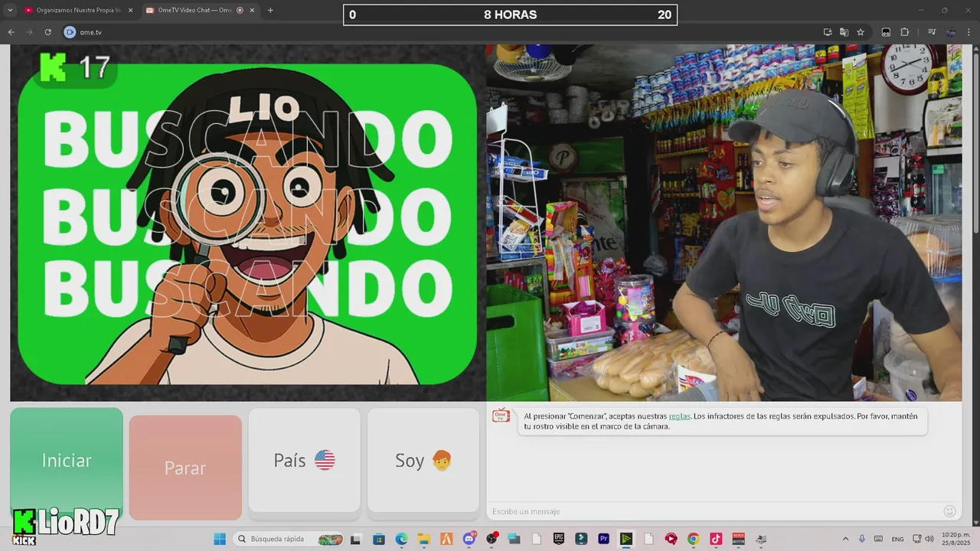Show hidden system tray icons
The height and width of the screenshot is (551, 980).
tap(845, 539)
